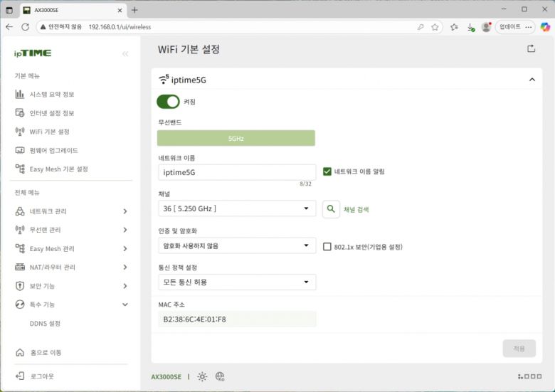The image size is (555, 392).
Task: Click the 네트워크 관리 icon
Action: 20,211
